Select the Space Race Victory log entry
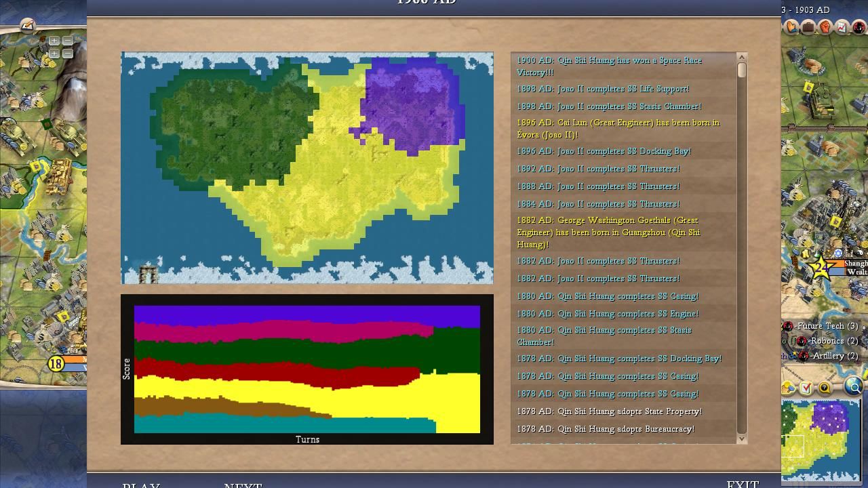The image size is (868, 488). pyautogui.click(x=623, y=66)
